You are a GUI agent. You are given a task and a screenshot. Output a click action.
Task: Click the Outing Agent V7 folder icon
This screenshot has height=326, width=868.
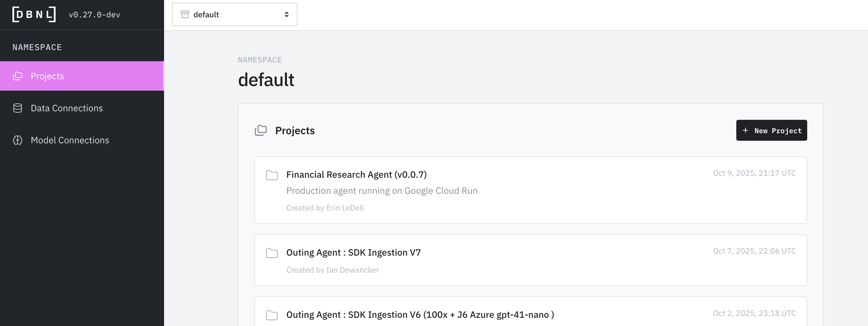[x=272, y=253]
